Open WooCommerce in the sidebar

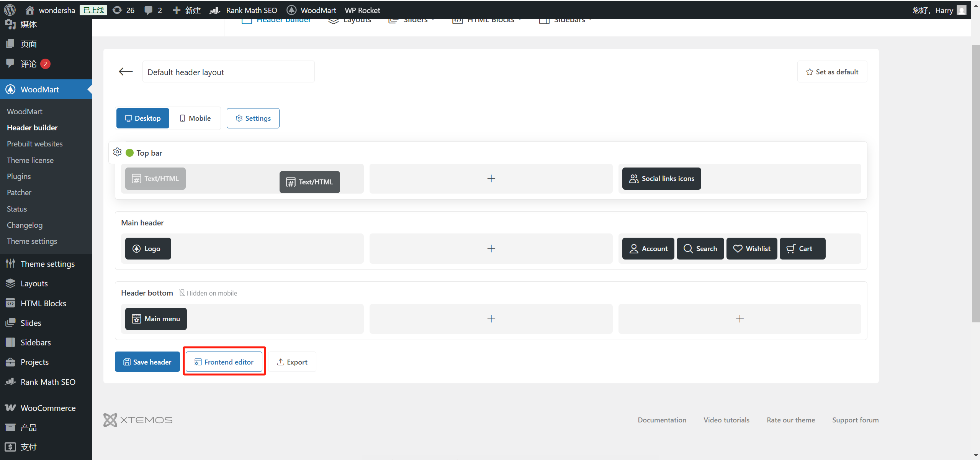pyautogui.click(x=48, y=408)
